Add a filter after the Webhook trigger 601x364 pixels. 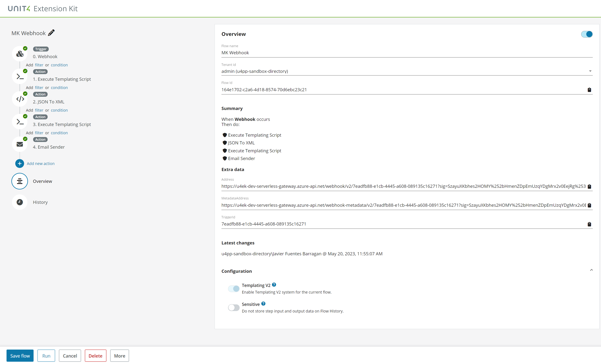click(39, 65)
